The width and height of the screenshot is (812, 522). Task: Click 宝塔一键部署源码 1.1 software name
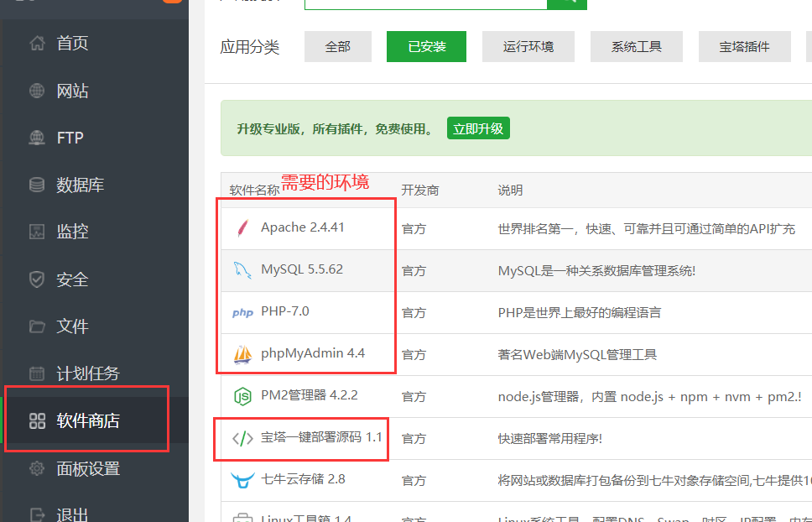321,437
